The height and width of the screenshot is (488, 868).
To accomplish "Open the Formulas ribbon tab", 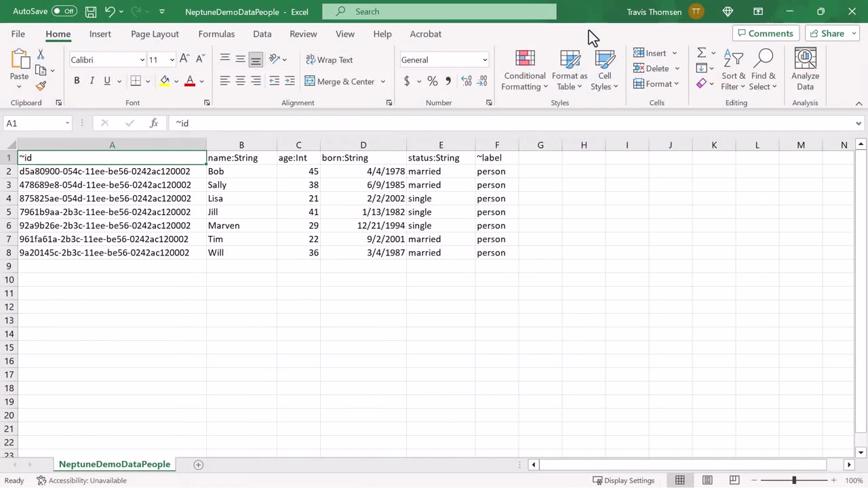I will click(216, 34).
